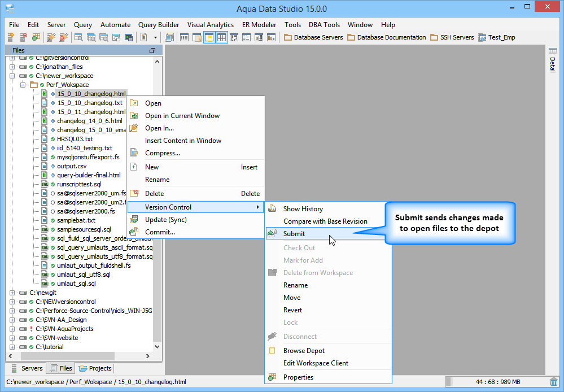Click the trash can icon in status bar
The image size is (564, 392).
tap(554, 382)
